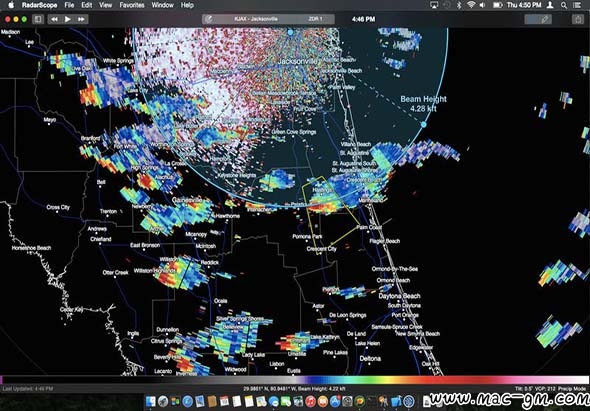Toggle the sidebar panel button
Viewport: 590px width, 411px height.
pos(38,19)
